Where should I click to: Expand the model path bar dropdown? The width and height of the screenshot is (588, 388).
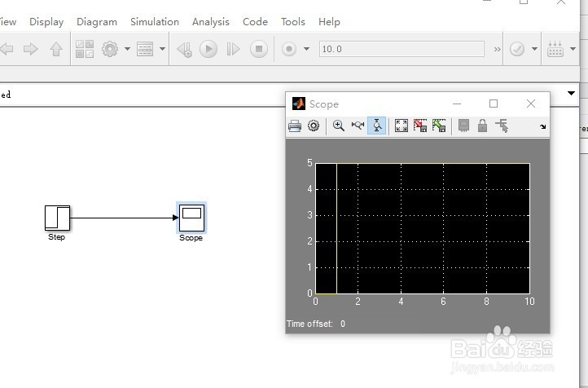(571, 93)
